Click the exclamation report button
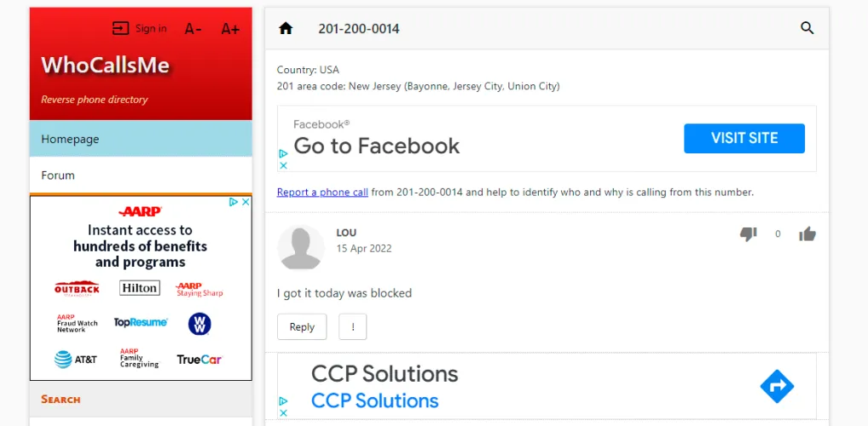 (x=352, y=326)
